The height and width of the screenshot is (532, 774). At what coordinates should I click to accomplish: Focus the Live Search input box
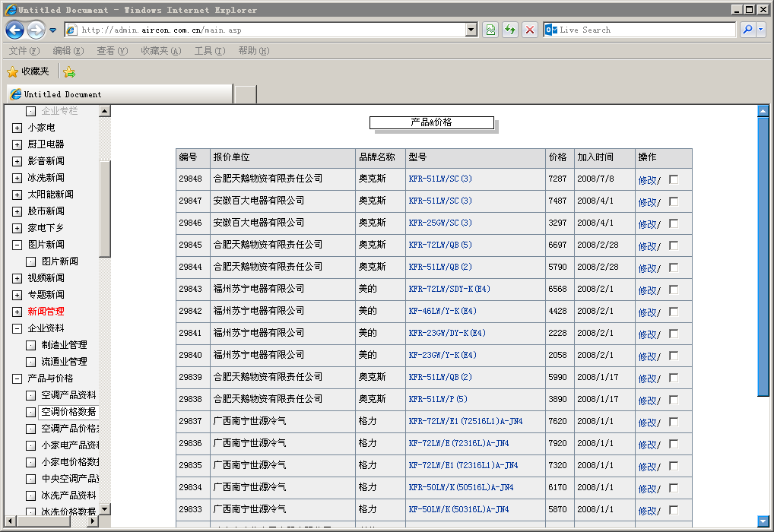click(x=646, y=30)
